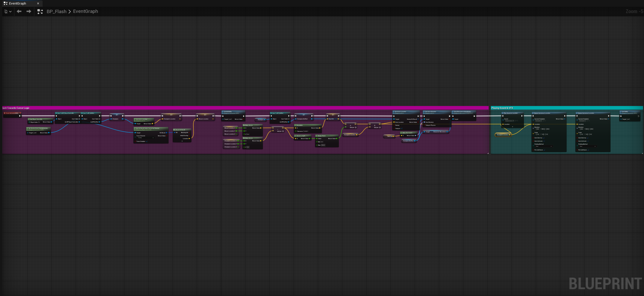Click Return Value pin of first Spawn System node

(565, 119)
